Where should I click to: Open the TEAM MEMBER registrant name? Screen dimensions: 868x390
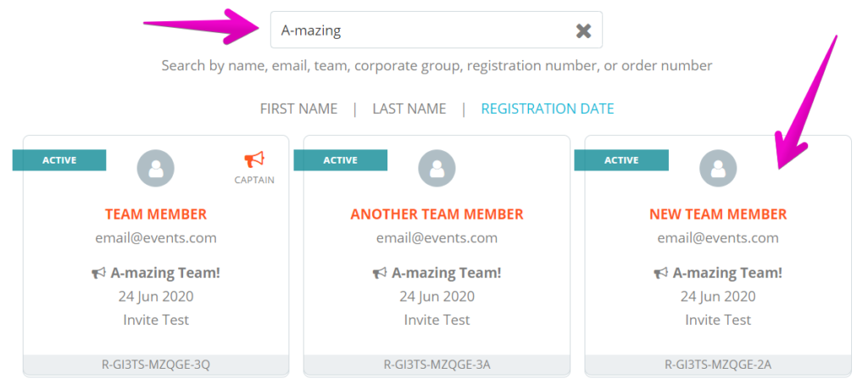tap(156, 214)
